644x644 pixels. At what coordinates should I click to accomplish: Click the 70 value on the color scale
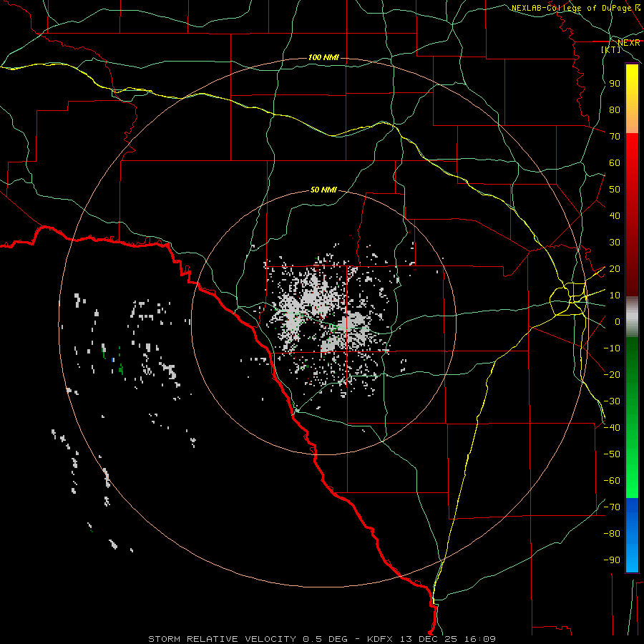coord(615,137)
